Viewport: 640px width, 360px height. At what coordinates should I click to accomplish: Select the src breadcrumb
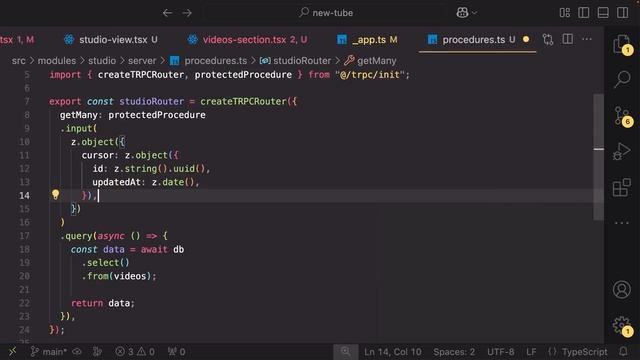click(18, 61)
